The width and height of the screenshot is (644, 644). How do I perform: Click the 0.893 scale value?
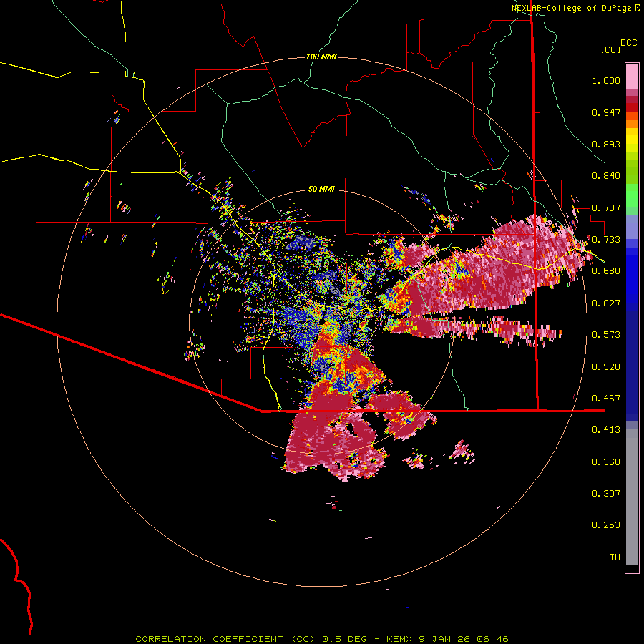606,144
